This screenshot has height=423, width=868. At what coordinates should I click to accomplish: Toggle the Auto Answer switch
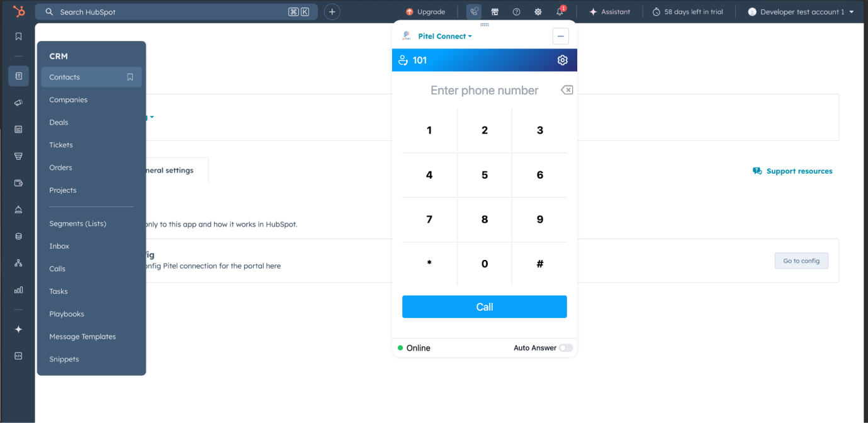pos(566,347)
